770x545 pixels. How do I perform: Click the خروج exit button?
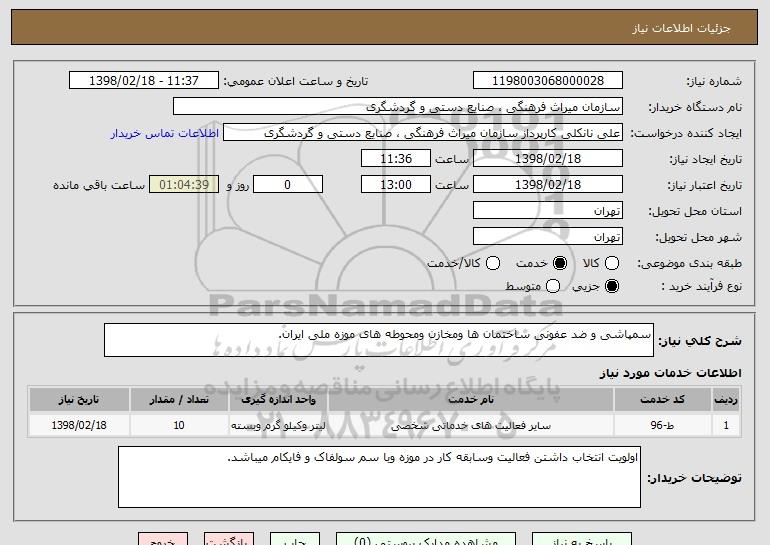pyautogui.click(x=163, y=539)
